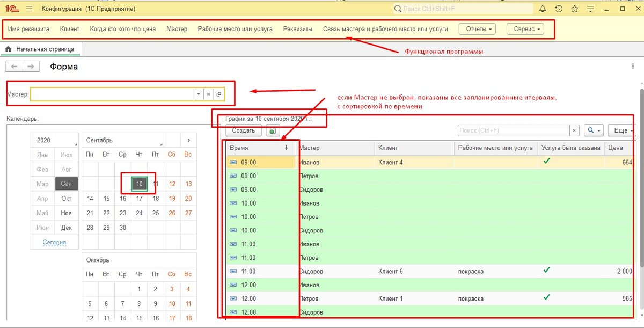Open the Отчеты dropdown menu
Viewport: 644px width, 328px height.
(477, 29)
